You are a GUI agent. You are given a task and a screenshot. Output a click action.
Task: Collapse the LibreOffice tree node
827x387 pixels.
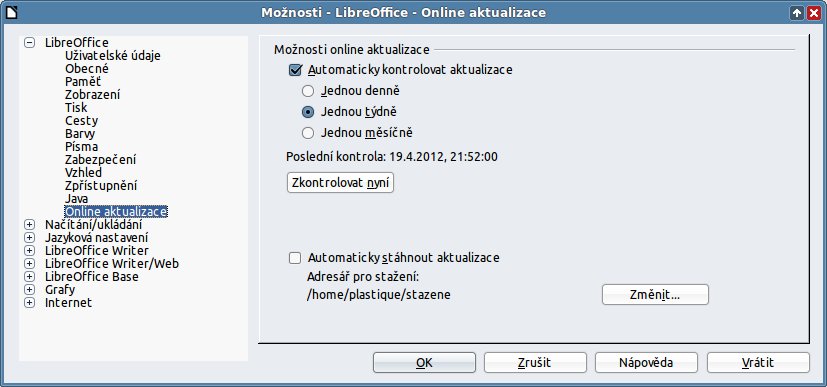click(30, 42)
